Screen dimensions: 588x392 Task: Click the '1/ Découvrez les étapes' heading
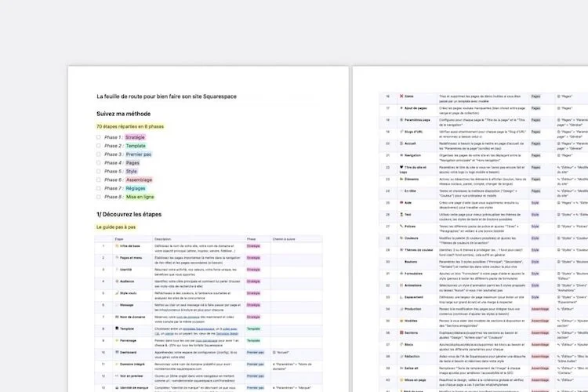click(129, 214)
